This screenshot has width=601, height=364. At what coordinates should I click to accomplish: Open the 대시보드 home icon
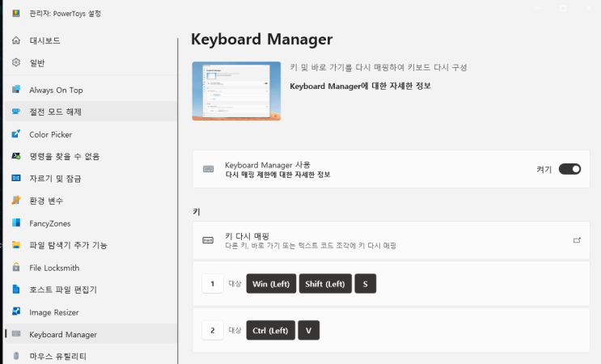[x=15, y=40]
